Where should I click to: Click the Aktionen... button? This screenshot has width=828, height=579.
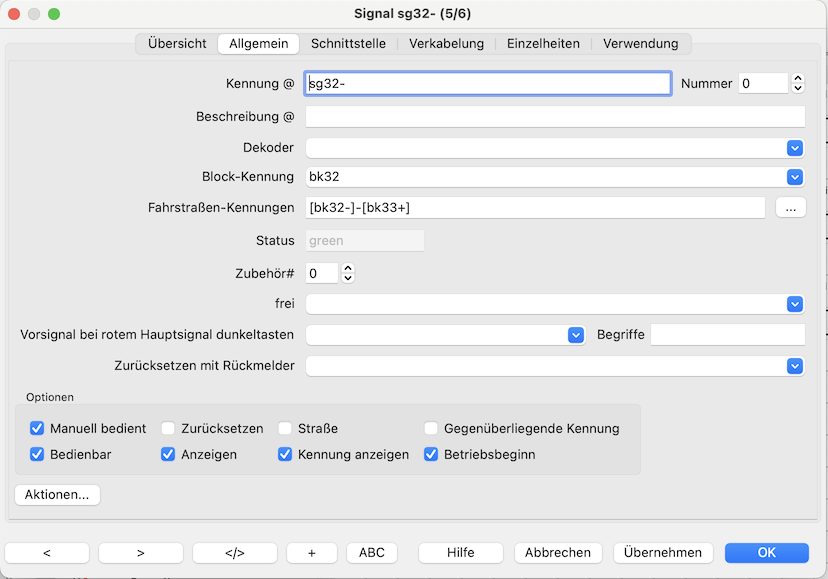point(57,494)
